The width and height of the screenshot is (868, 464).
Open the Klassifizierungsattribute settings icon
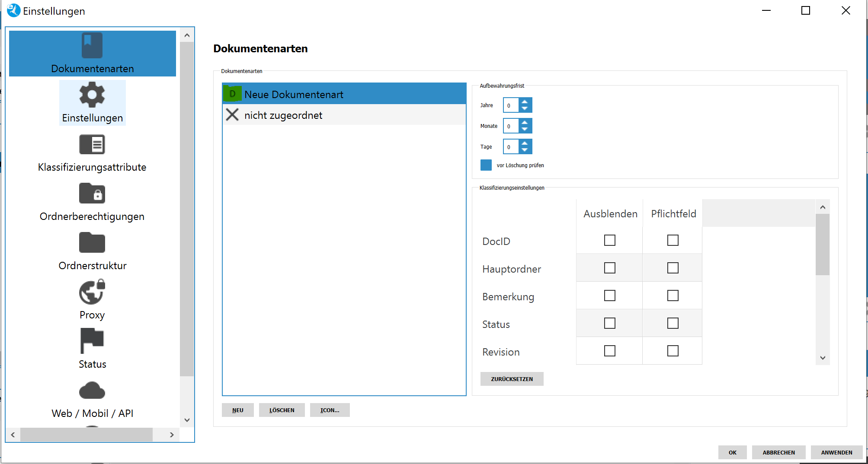click(92, 145)
